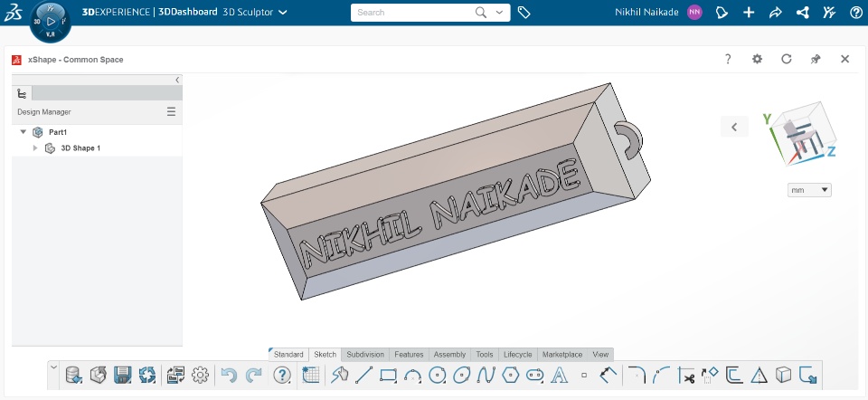Click the move/rotate entities tool
The height and width of the screenshot is (400, 868).
[x=711, y=375]
